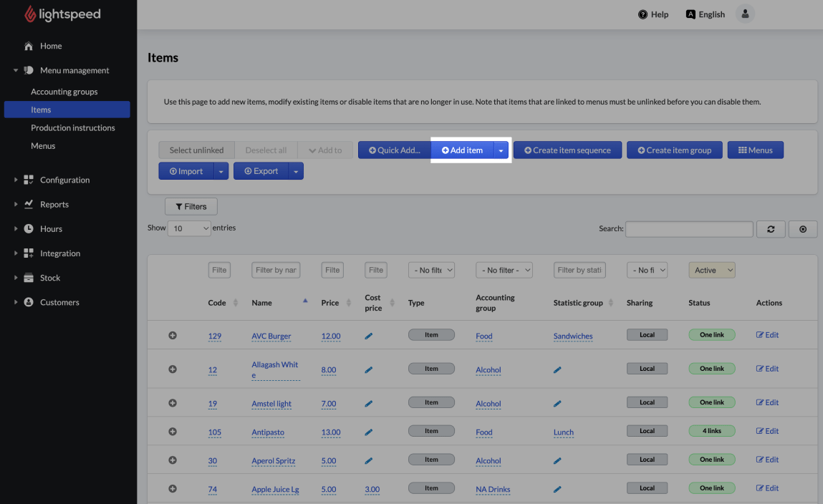
Task: Open the user account avatar icon
Action: pyautogui.click(x=745, y=14)
